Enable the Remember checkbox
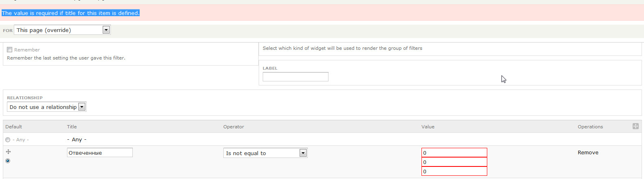This screenshot has width=644, height=179. pos(9,50)
